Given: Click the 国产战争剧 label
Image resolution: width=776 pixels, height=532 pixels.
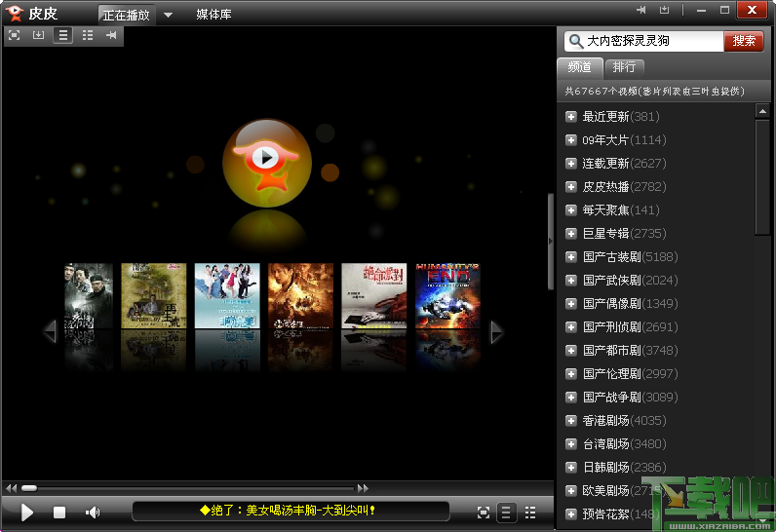Looking at the screenshot, I should coord(611,397).
